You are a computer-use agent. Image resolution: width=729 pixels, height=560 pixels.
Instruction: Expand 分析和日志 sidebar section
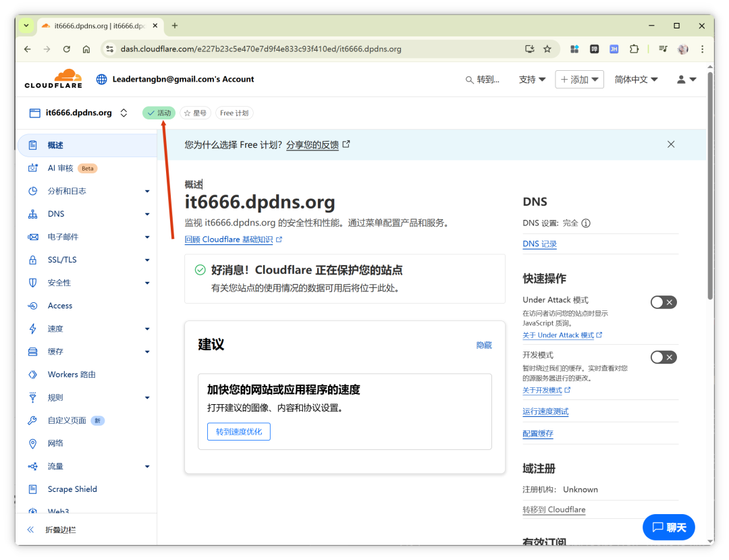147,191
